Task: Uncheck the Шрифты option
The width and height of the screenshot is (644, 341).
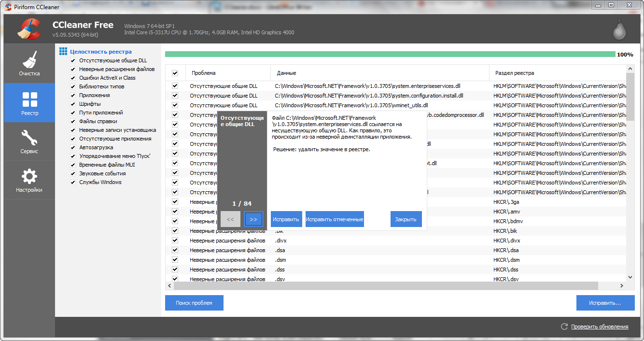Action: point(73,104)
